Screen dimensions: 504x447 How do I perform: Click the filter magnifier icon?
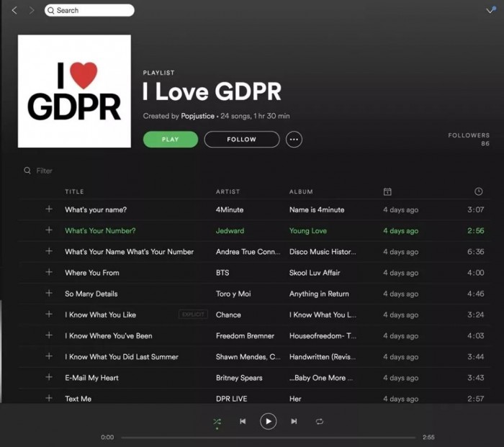[27, 171]
